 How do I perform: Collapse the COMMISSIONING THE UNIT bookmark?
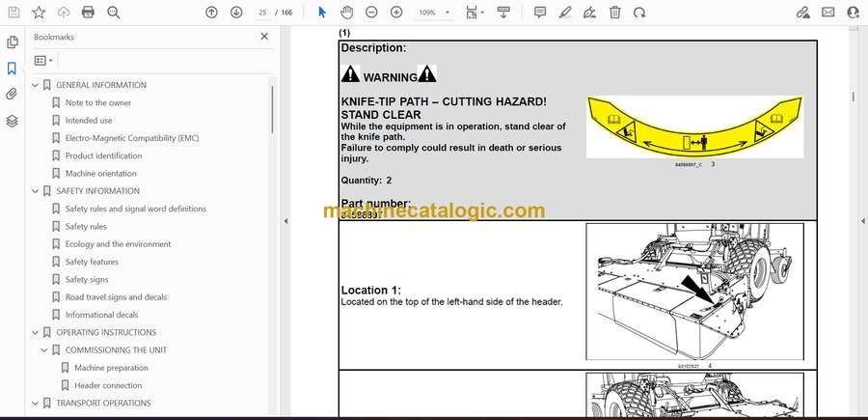[x=44, y=350]
